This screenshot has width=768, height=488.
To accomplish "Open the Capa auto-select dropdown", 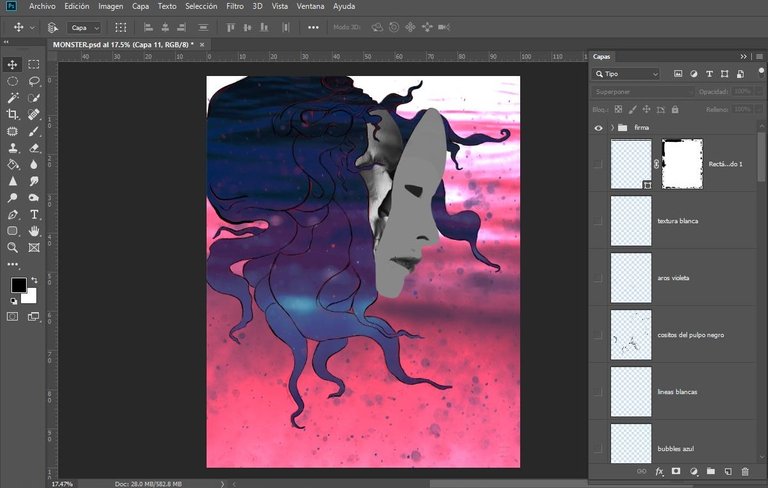I will pos(84,27).
